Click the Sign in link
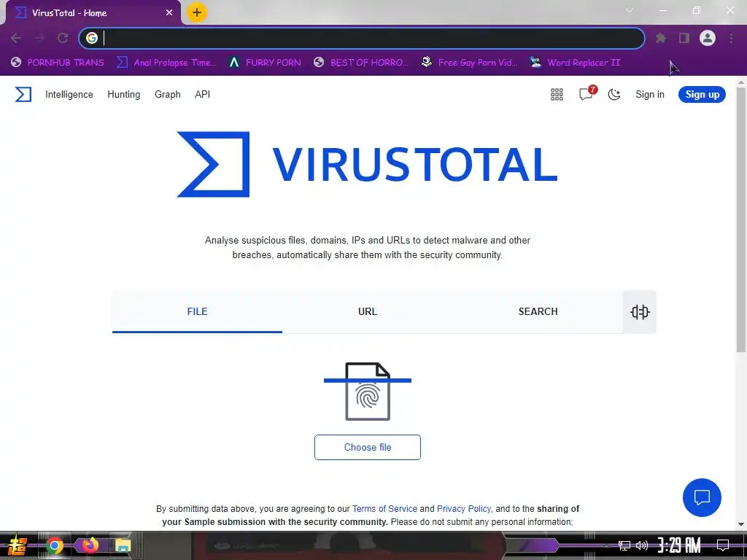 click(x=650, y=94)
